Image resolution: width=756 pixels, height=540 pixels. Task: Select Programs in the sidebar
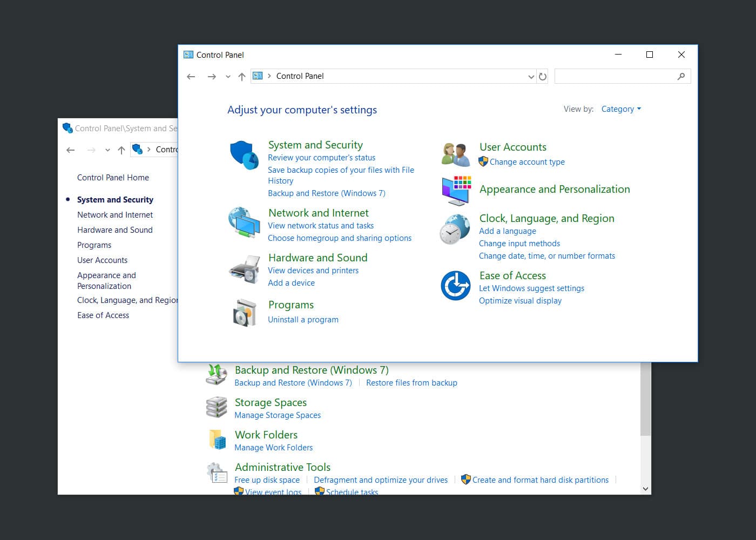pos(94,245)
